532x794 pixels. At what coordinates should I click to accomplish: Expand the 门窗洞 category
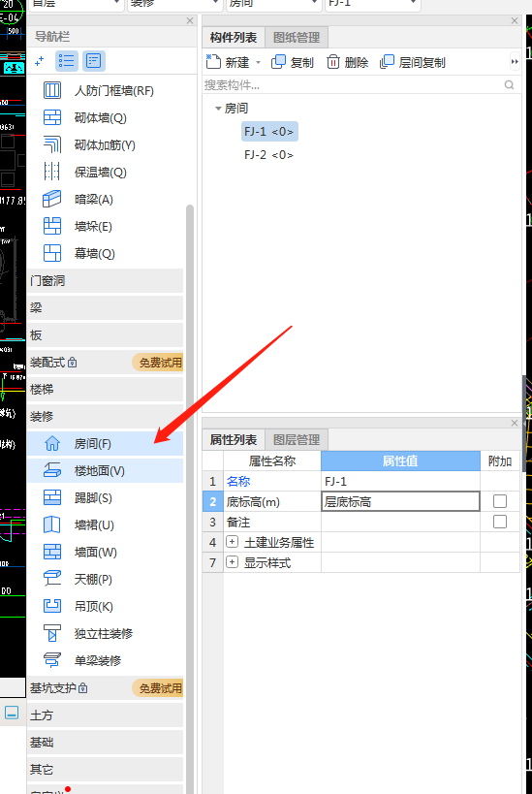pyautogui.click(x=105, y=280)
